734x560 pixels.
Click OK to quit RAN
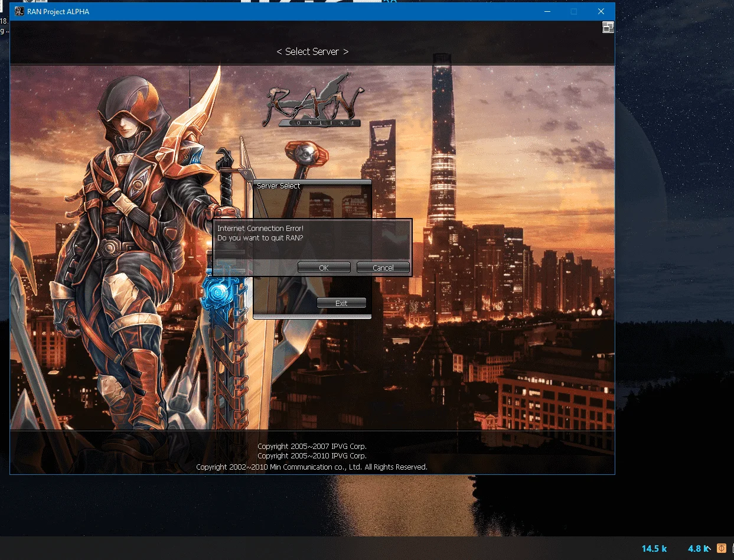[x=324, y=268]
